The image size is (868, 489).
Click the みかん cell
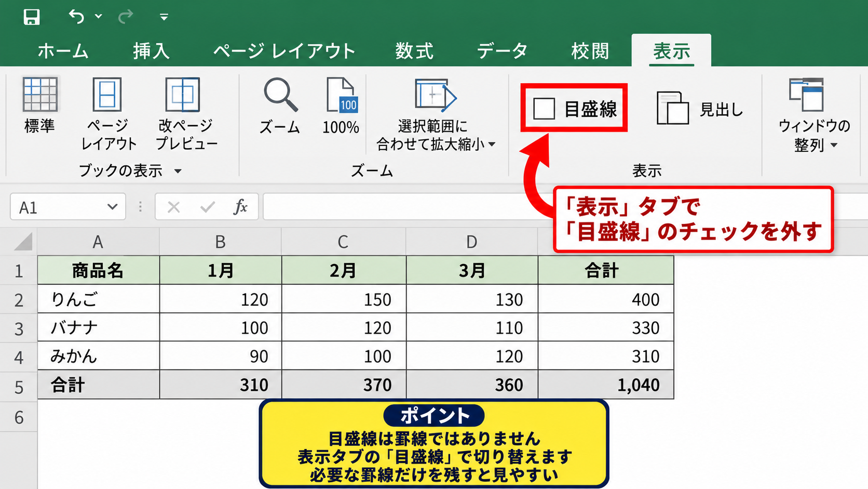coord(99,356)
